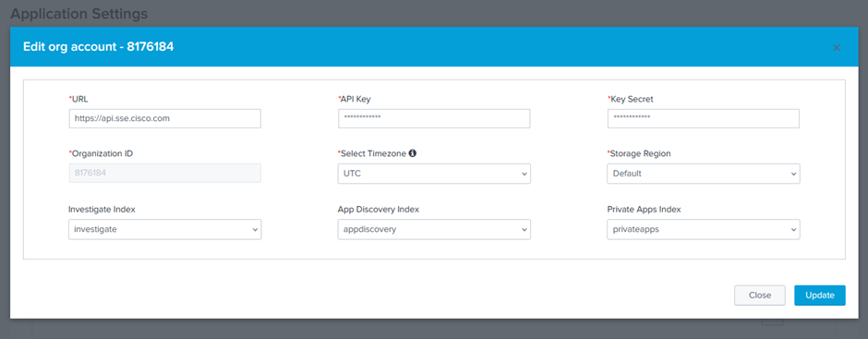Click the disabled Organization ID field

pyautogui.click(x=165, y=174)
